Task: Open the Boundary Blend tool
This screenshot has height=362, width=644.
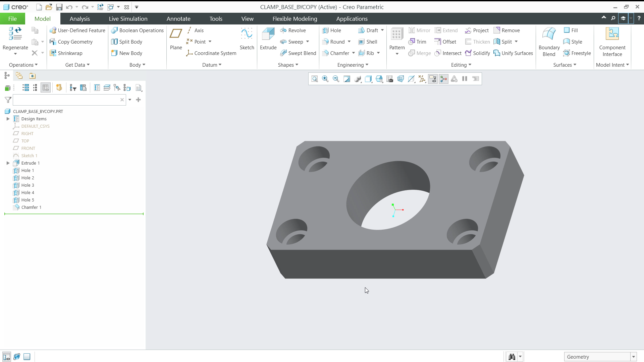Action: pos(549,42)
